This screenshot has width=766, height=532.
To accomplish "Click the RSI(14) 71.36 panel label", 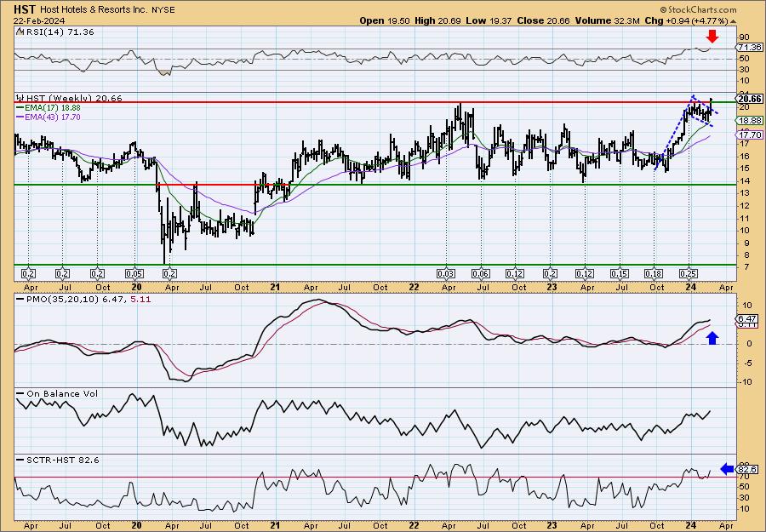I will pyautogui.click(x=60, y=32).
